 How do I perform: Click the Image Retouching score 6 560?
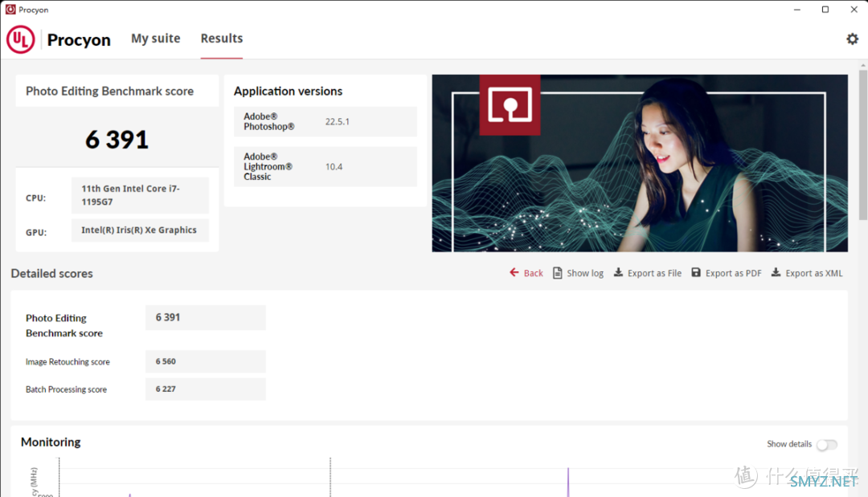pyautogui.click(x=206, y=361)
